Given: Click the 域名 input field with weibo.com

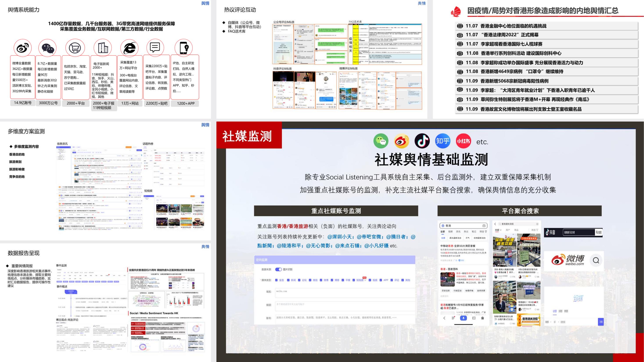Looking at the screenshot, I should 345,293.
